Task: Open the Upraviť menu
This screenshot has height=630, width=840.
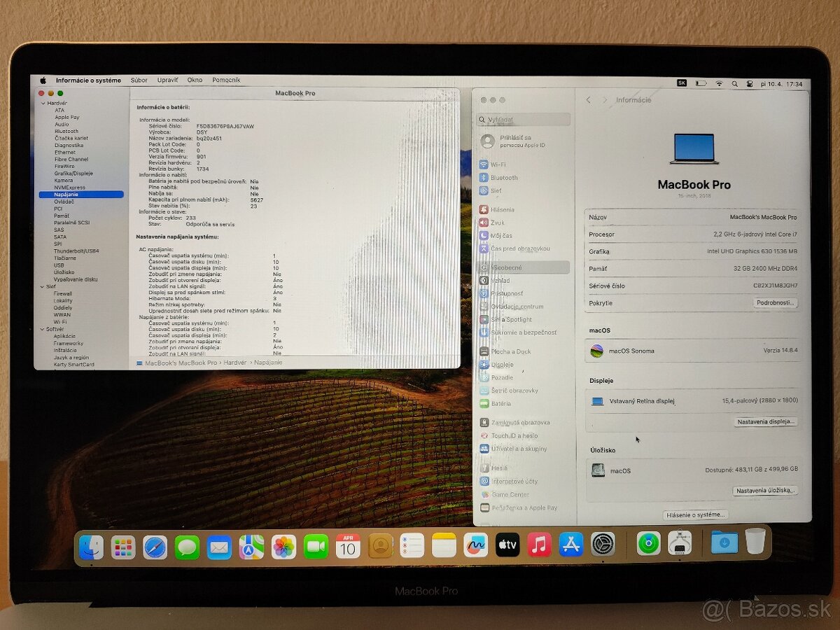Action: click(167, 80)
